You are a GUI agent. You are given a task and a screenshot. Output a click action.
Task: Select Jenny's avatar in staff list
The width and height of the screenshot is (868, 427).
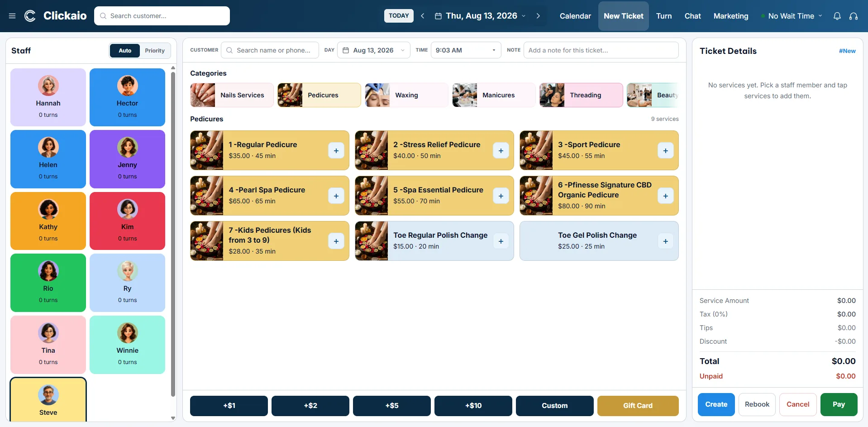pyautogui.click(x=128, y=147)
